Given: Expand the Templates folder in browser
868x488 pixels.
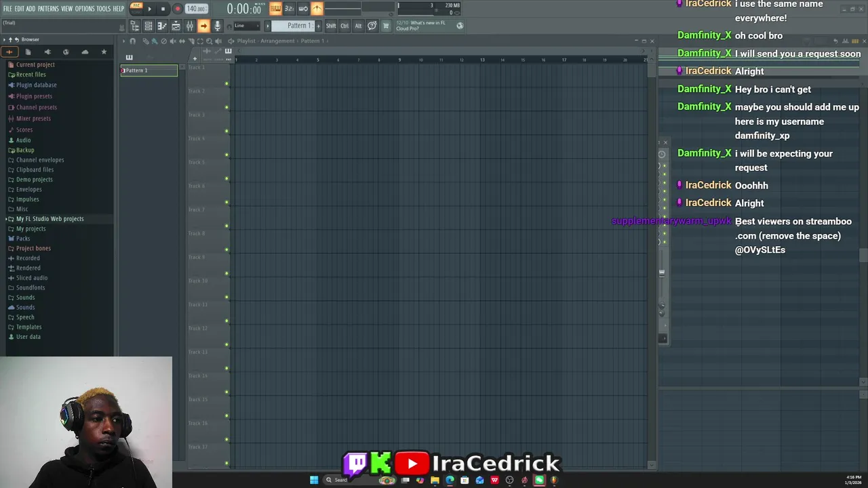Looking at the screenshot, I should (28, 327).
